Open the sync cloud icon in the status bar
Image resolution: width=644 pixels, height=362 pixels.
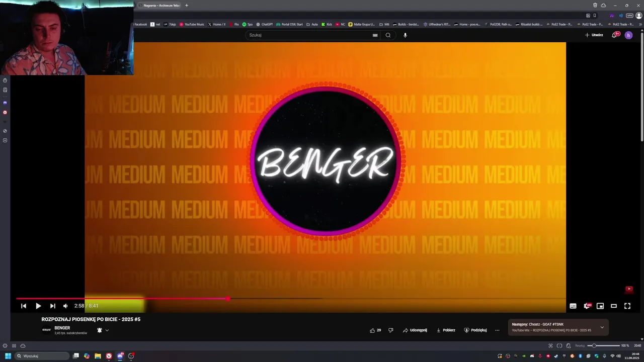[x=23, y=345]
